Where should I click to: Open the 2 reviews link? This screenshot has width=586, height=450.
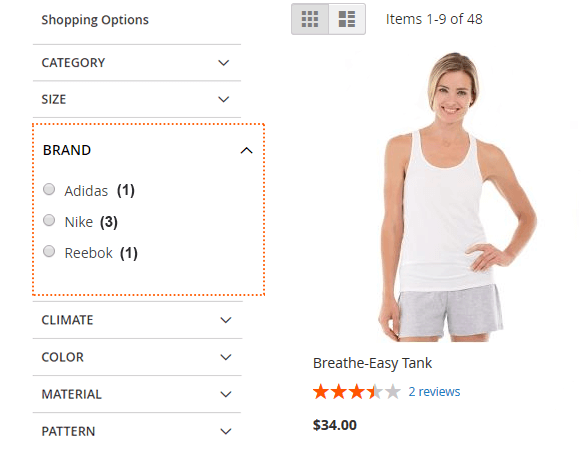pos(434,392)
